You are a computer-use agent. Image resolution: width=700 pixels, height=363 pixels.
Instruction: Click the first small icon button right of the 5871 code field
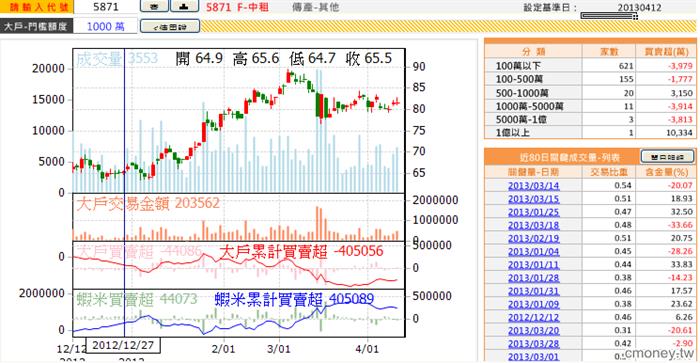[154, 6]
